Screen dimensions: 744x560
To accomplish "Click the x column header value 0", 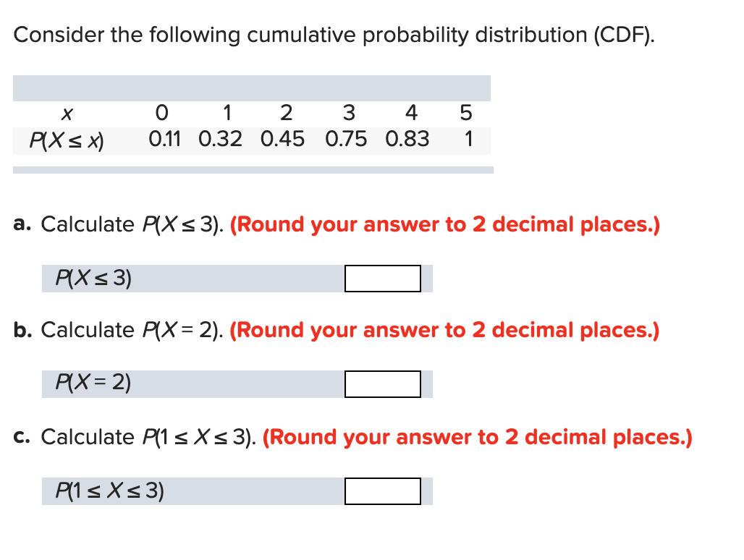I will coord(163,113).
